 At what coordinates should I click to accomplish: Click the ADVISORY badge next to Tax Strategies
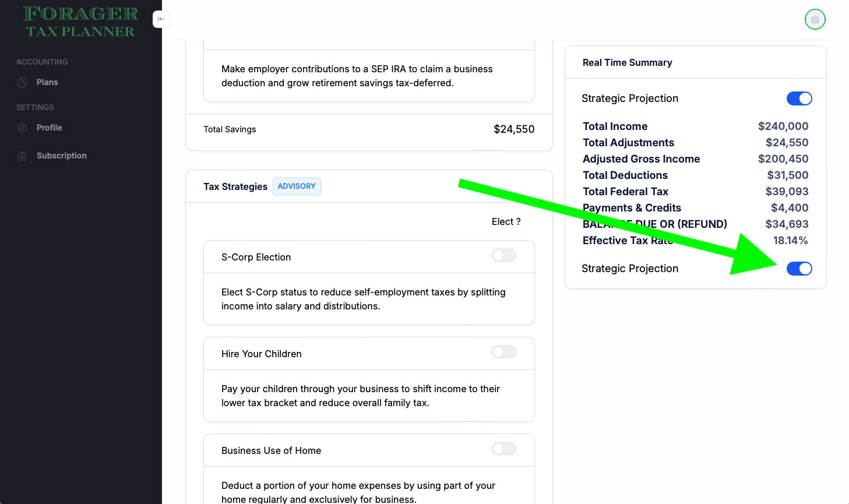click(x=297, y=186)
